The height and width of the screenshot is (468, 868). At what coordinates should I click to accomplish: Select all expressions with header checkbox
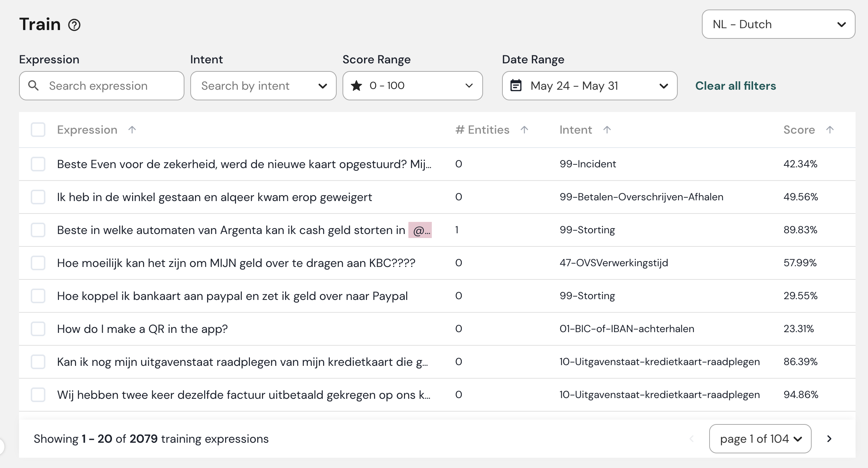click(38, 130)
